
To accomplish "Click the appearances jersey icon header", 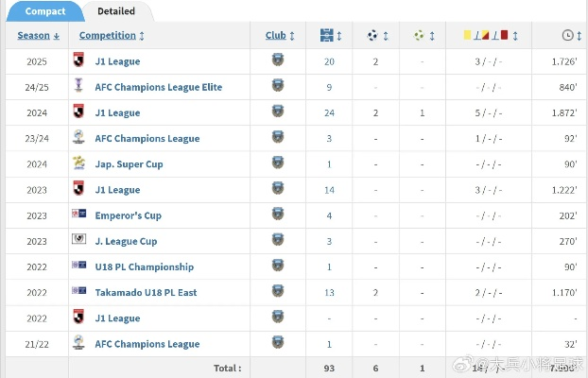I will pyautogui.click(x=327, y=36).
